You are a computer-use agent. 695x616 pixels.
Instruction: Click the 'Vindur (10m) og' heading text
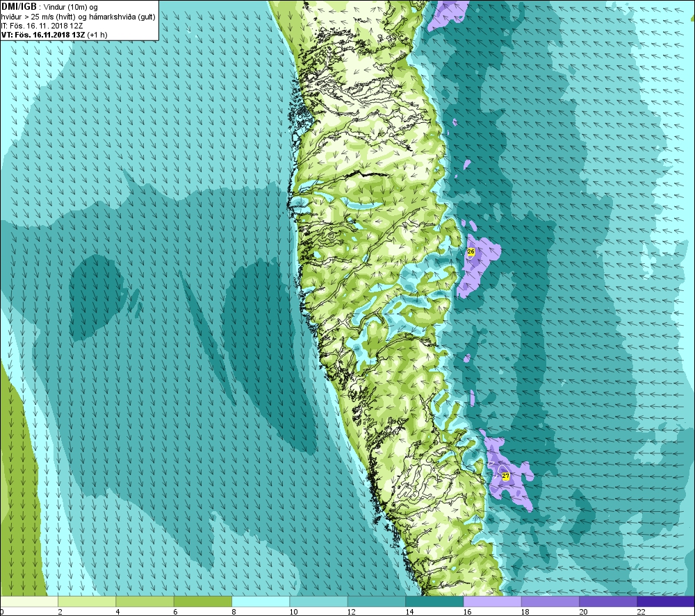[x=71, y=7]
